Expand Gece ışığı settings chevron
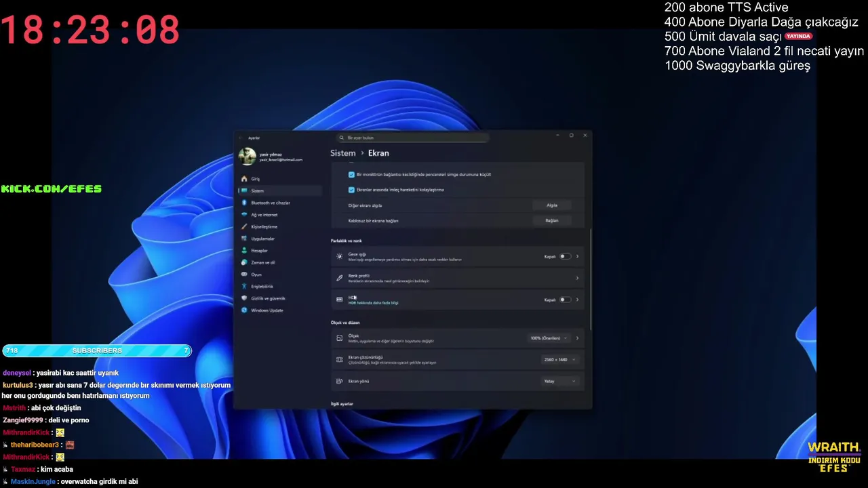This screenshot has width=868, height=488. (x=578, y=256)
